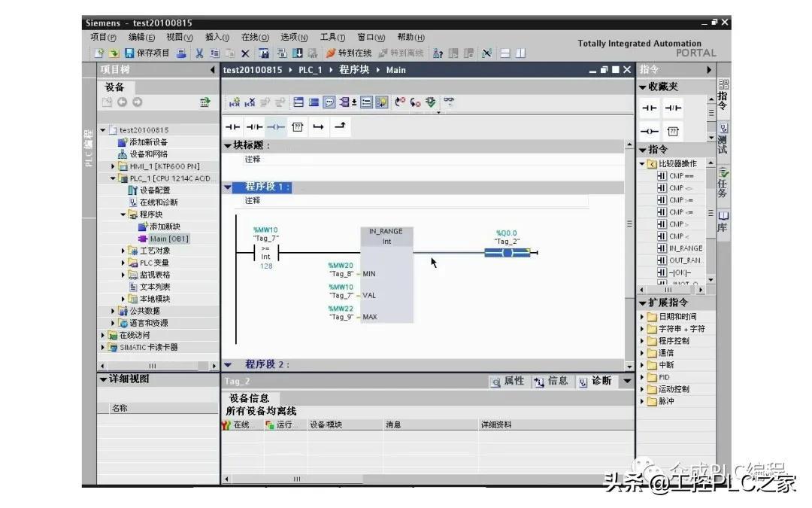The image size is (812, 508).
Task: Expand 监视表格 tree node
Action: coord(123,275)
